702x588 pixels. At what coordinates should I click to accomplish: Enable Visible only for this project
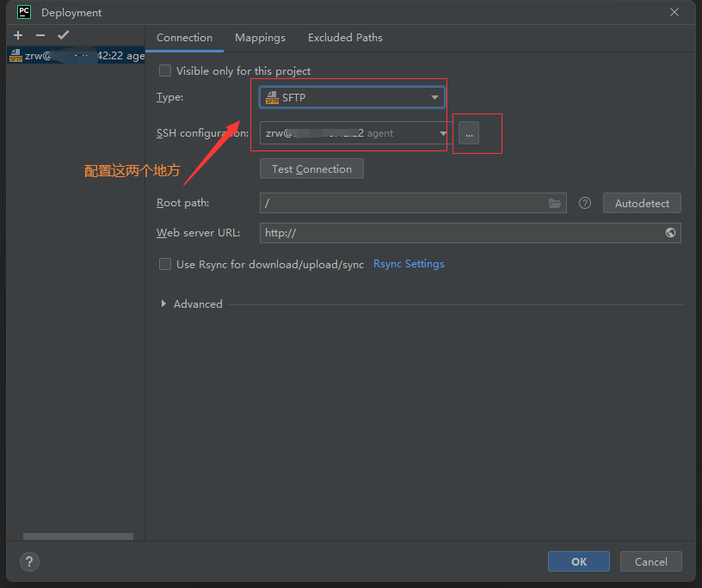tap(165, 71)
